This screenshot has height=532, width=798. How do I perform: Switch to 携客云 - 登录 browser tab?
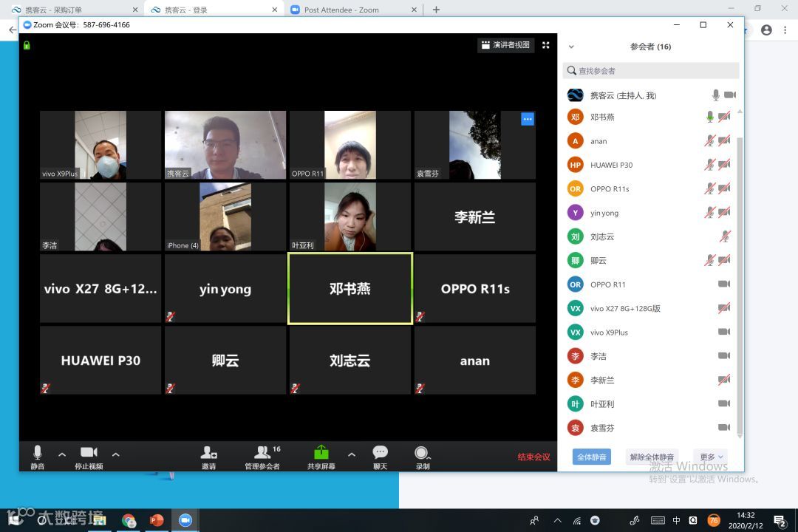click(214, 9)
